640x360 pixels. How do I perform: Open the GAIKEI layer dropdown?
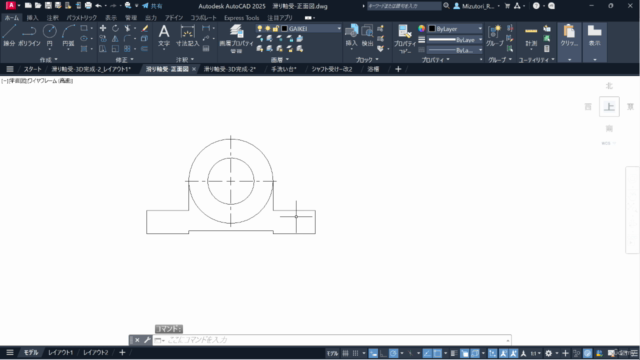pos(339,29)
